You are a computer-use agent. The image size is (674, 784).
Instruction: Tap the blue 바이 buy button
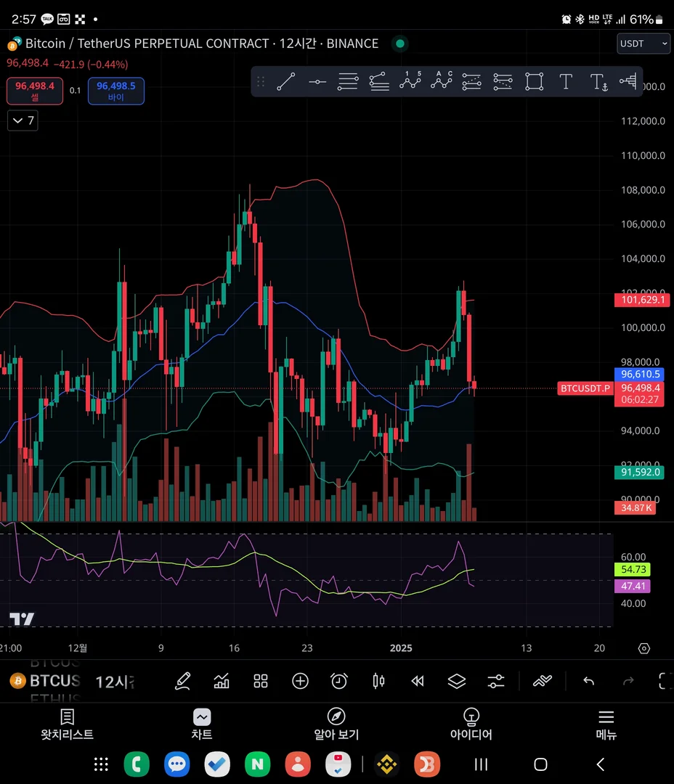pos(116,91)
